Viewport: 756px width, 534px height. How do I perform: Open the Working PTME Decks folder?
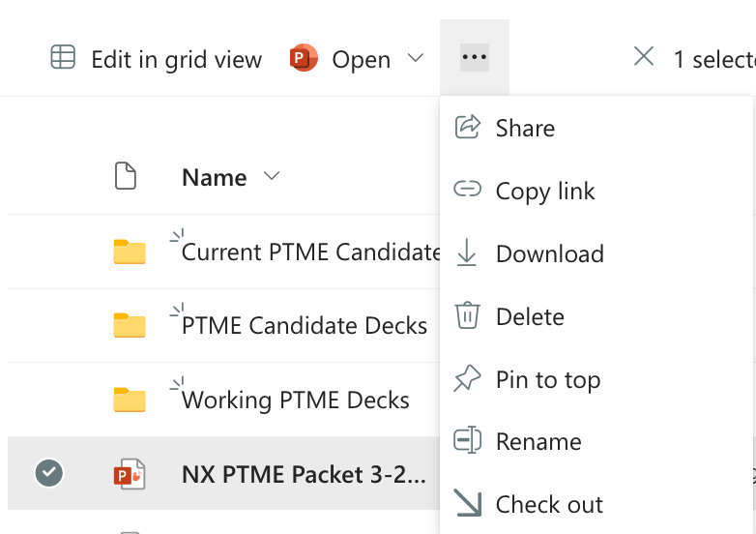point(295,400)
